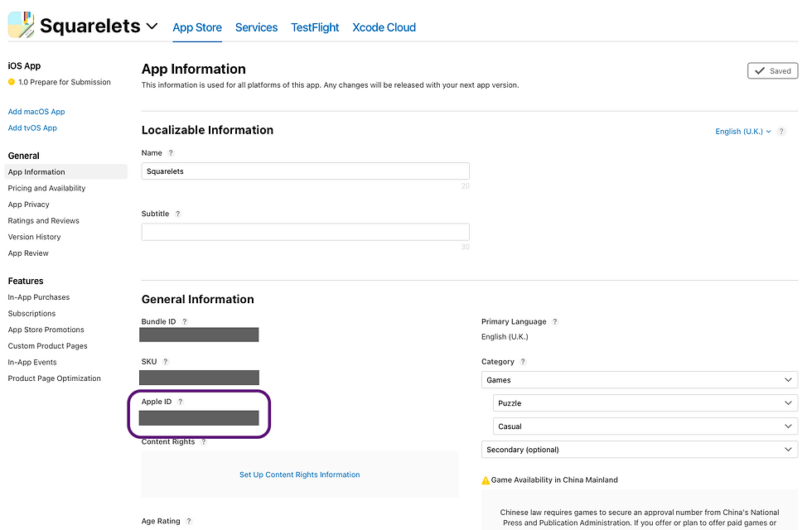Image resolution: width=812 pixels, height=530 pixels.
Task: Open Pricing and Availability
Action: click(46, 189)
